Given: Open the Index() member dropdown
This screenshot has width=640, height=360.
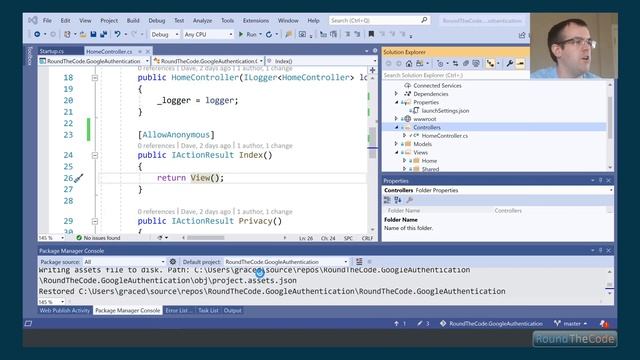Looking at the screenshot, I should (322, 61).
